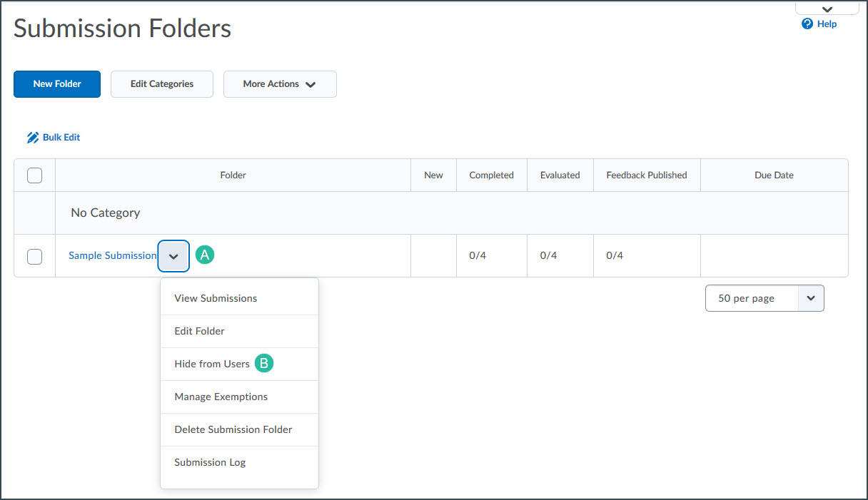Choose Delete Submission Folder option

pyautogui.click(x=233, y=429)
